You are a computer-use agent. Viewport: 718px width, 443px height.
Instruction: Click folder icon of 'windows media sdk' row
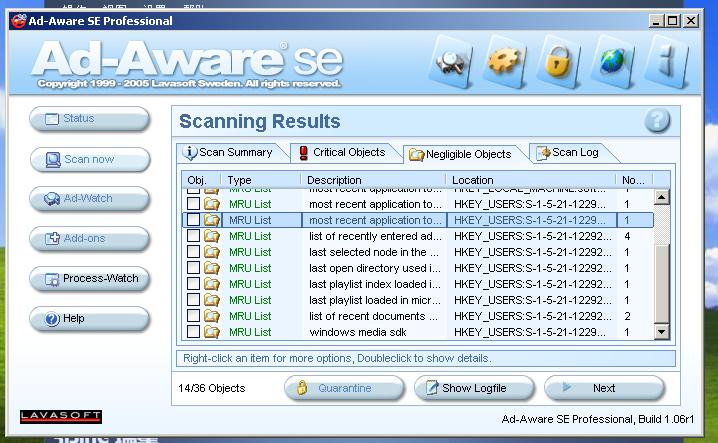click(x=212, y=332)
